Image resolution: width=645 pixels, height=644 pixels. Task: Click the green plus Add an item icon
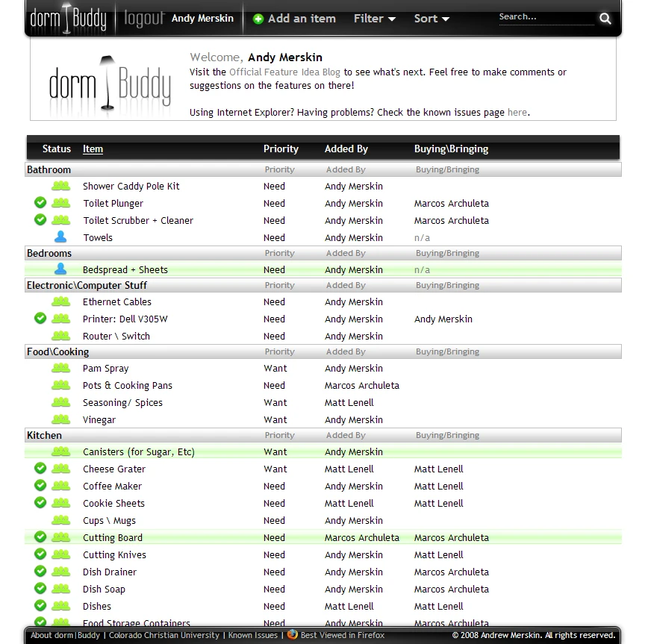tap(258, 19)
